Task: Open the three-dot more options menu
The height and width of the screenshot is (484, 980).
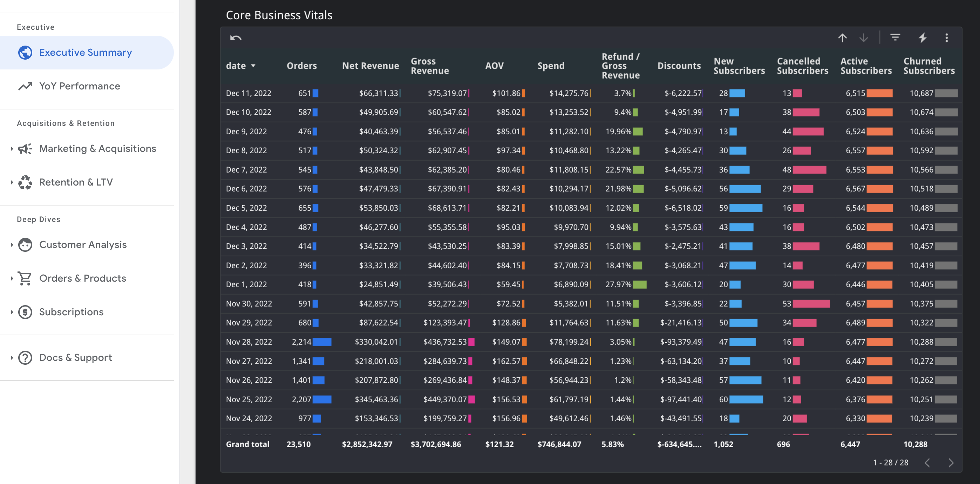Action: pos(946,38)
